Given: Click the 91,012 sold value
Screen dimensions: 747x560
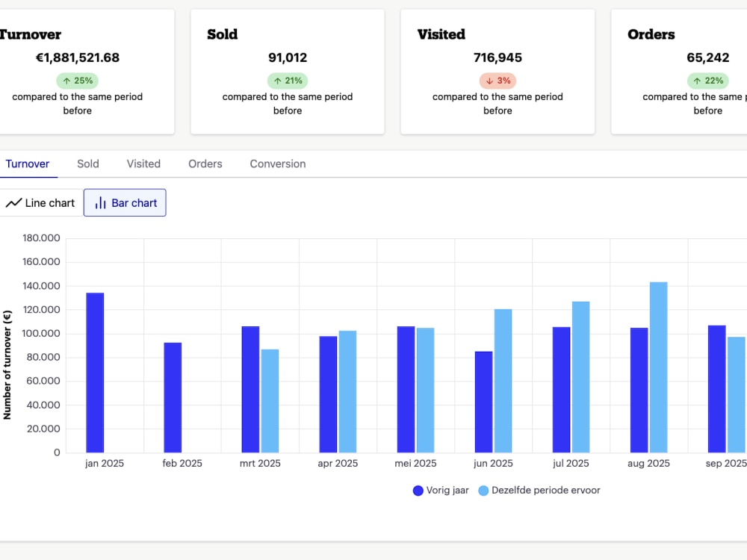Looking at the screenshot, I should pos(288,57).
